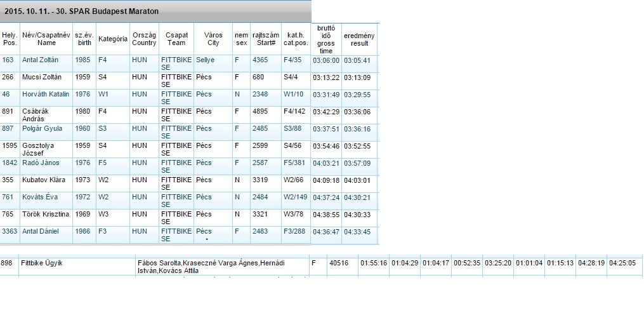Click birth year '1985'
The height and width of the screenshot is (313, 644).
coord(82,60)
